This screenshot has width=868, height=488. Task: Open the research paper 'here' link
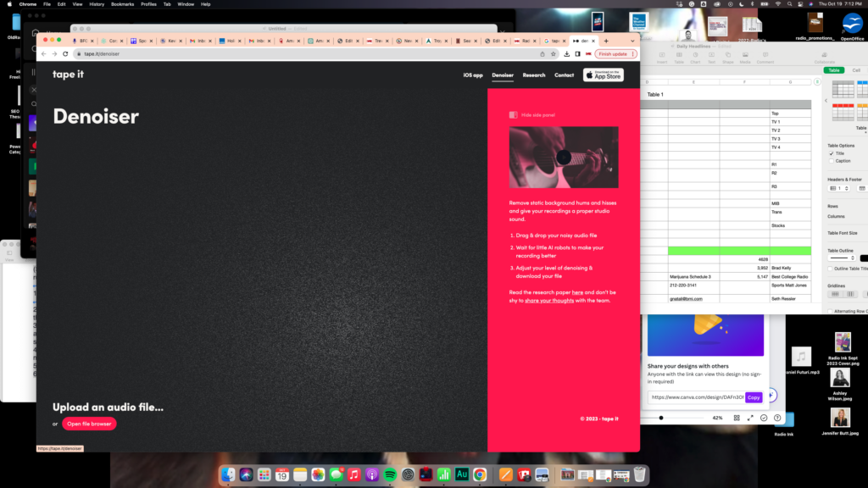point(577,292)
